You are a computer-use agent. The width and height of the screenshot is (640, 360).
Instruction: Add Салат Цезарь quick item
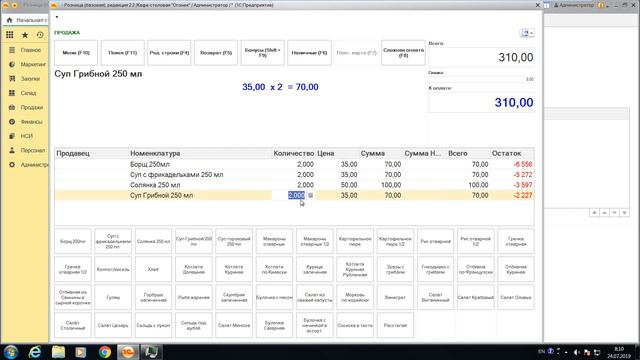point(113,325)
